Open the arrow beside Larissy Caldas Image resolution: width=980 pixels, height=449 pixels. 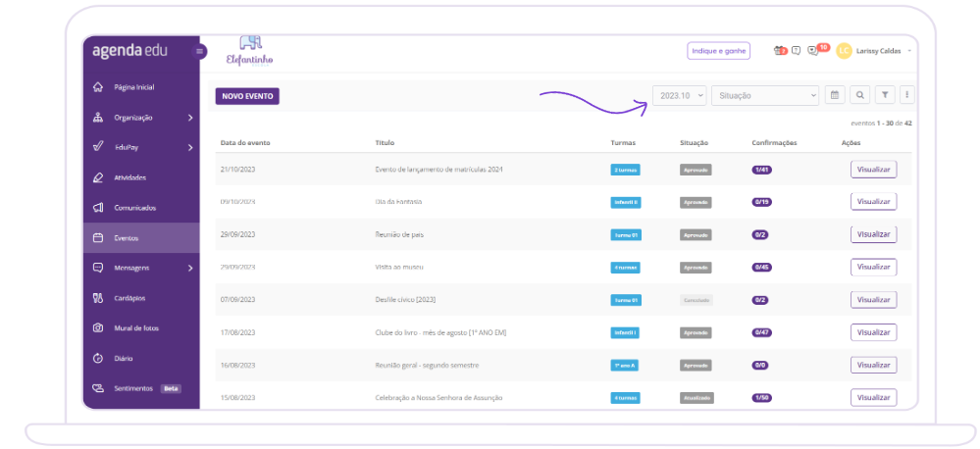click(x=909, y=51)
